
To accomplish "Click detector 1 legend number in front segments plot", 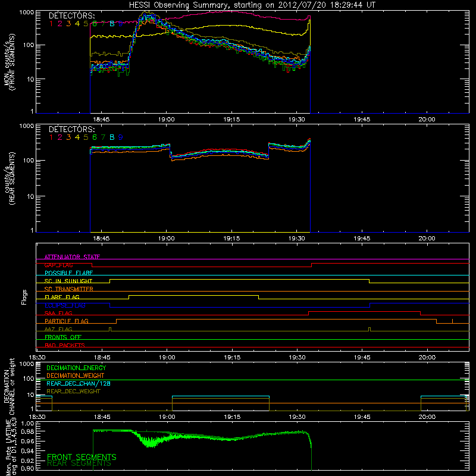I will 51,24.
